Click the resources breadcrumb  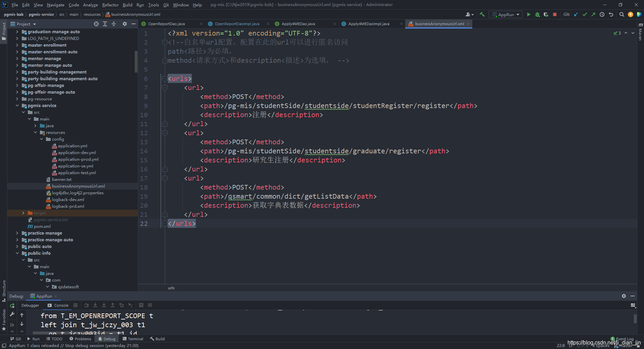tap(92, 14)
